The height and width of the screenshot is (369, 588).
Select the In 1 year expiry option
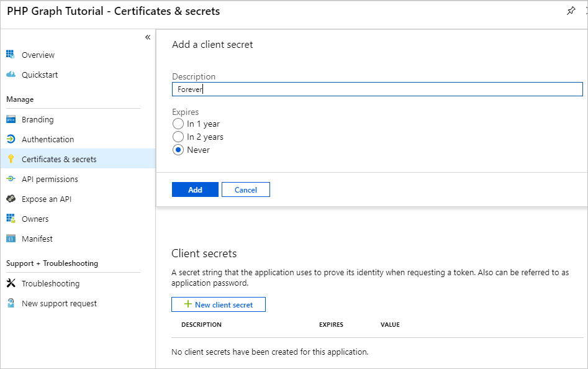pyautogui.click(x=178, y=124)
